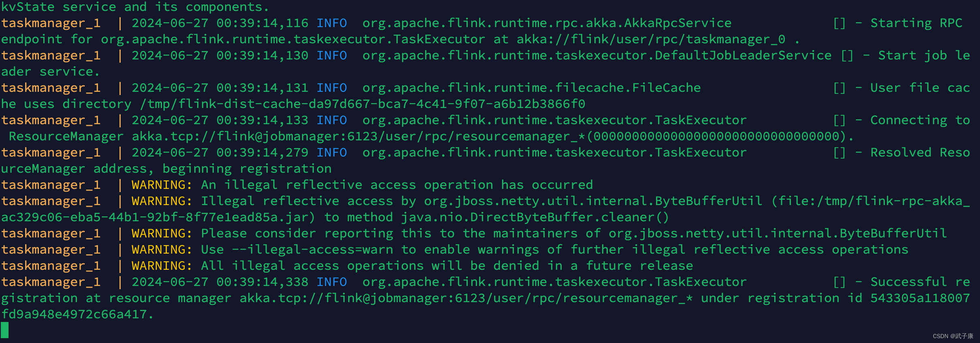Click the 'kvState service and its components' text

(134, 7)
